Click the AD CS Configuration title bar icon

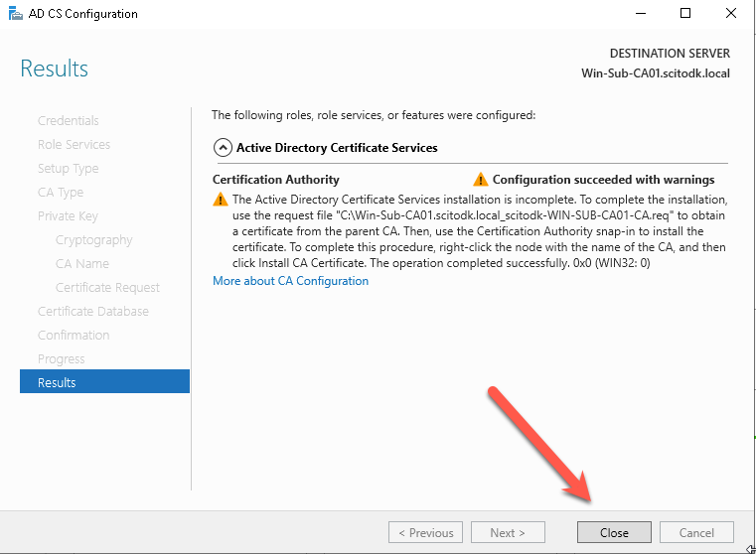pos(16,14)
